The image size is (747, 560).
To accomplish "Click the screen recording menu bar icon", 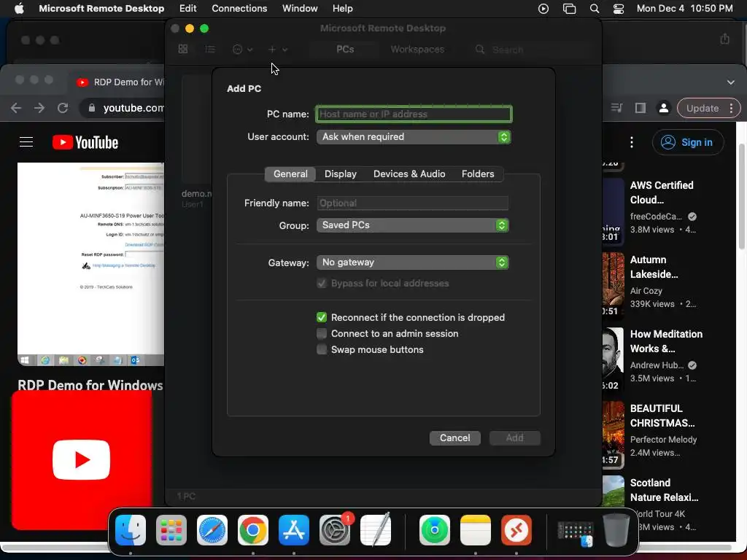I will [543, 9].
